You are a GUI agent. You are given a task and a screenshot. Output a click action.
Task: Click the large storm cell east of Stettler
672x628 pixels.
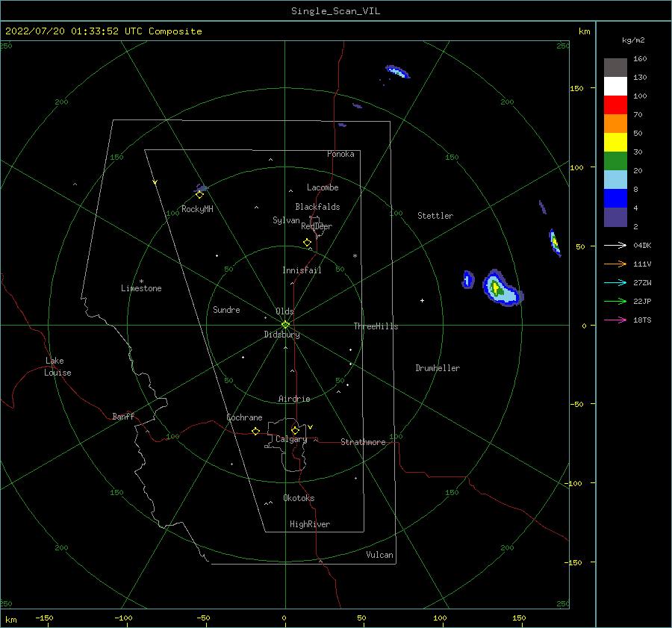coord(502,289)
